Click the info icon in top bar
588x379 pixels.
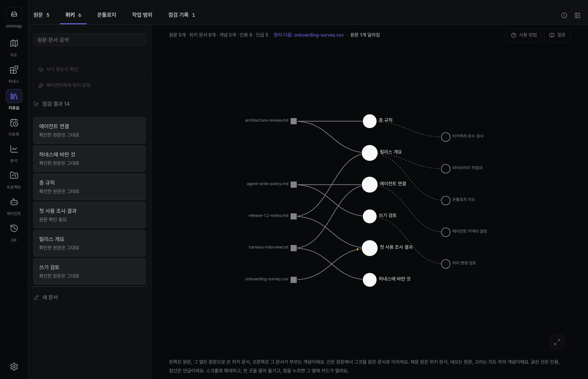click(564, 15)
